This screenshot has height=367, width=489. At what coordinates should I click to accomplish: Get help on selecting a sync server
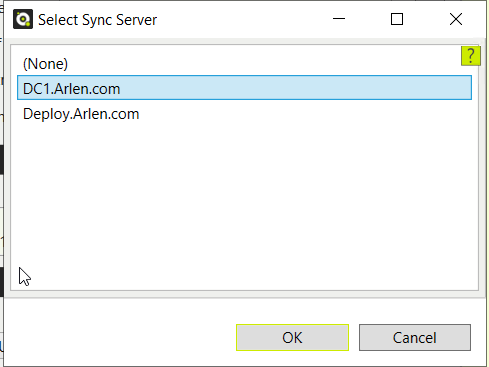[471, 56]
